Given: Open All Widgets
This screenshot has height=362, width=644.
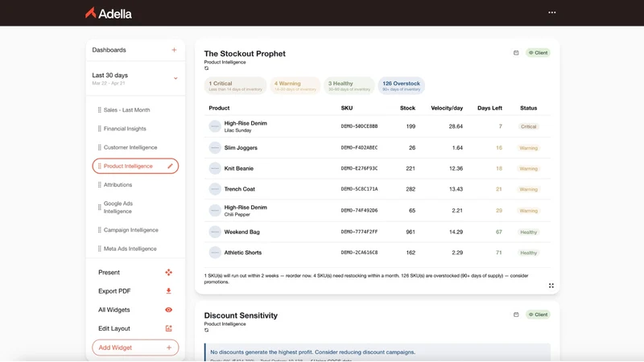Looking at the screenshot, I should tap(114, 310).
